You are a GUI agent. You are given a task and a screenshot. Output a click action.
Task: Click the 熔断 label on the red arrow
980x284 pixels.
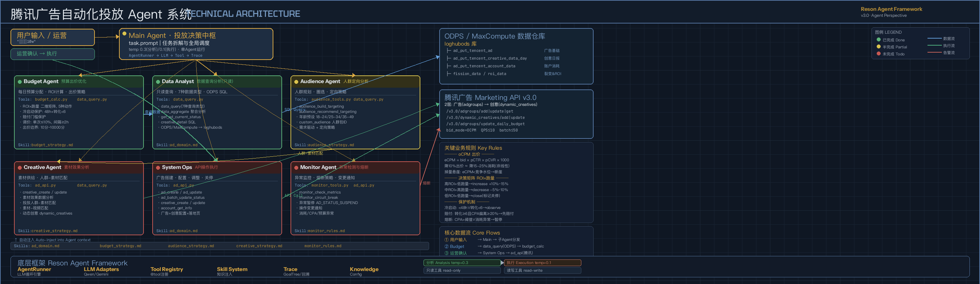[x=426, y=183]
